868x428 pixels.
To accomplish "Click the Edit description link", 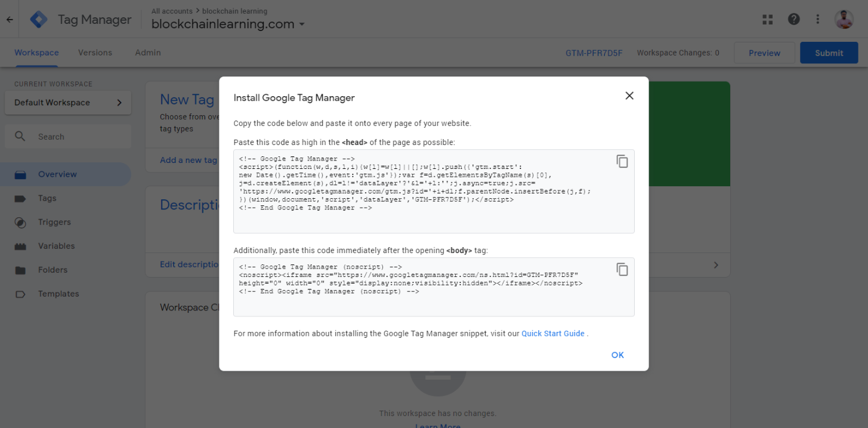I will 189,264.
